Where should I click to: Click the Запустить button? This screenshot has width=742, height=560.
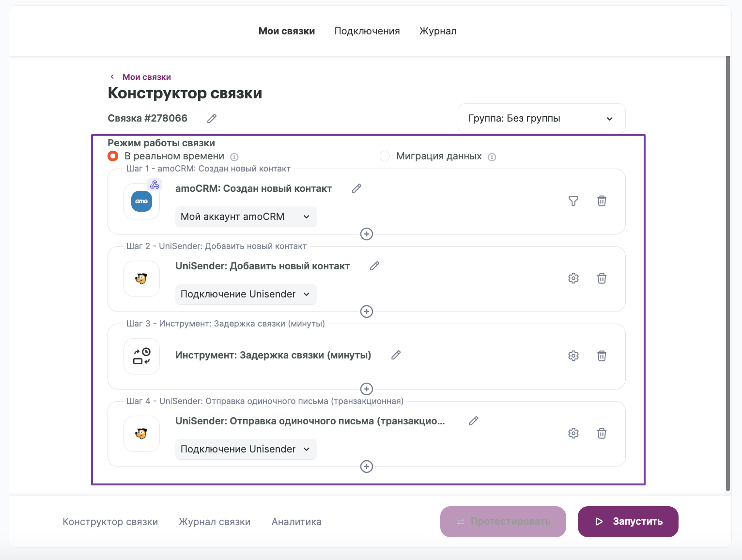628,522
